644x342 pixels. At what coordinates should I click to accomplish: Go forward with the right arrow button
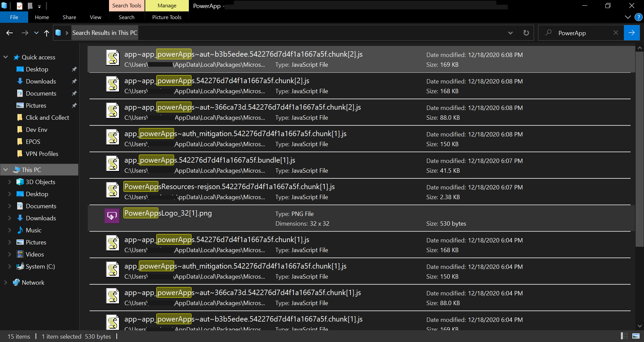[25, 33]
